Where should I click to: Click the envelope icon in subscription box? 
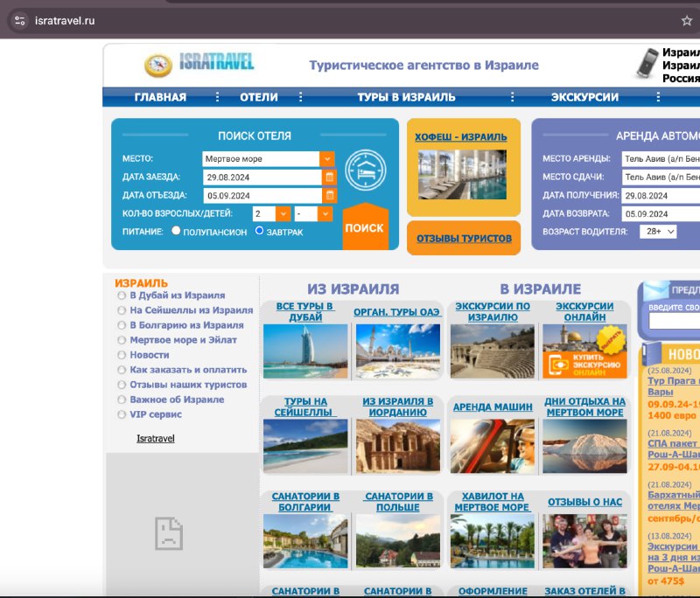(654, 289)
